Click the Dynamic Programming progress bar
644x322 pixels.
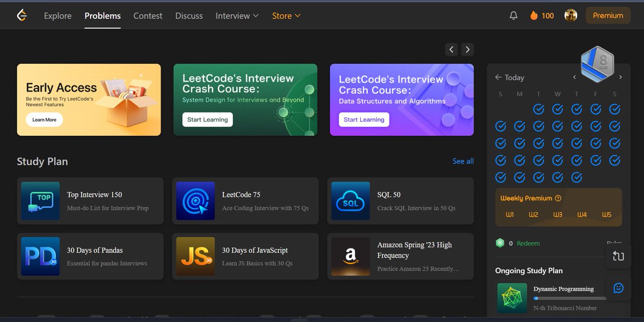570,298
